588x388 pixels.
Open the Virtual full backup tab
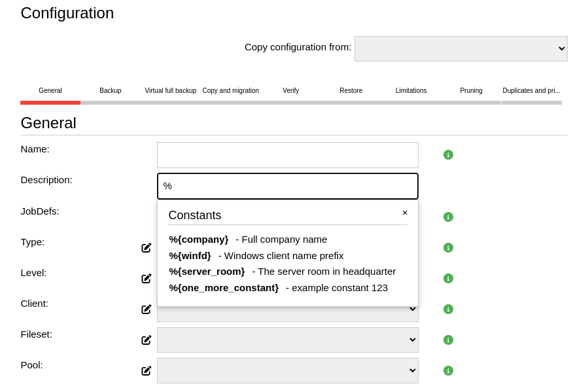pos(171,90)
